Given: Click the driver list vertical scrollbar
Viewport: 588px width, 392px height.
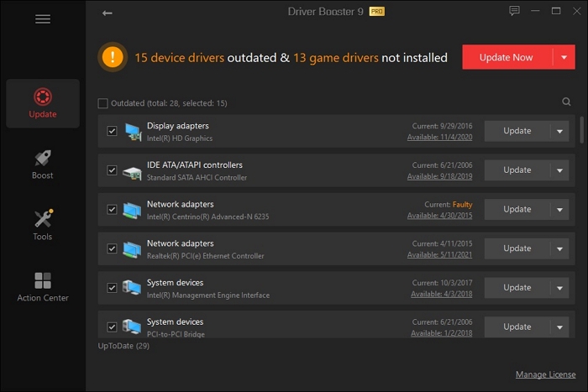Looking at the screenshot, I should pos(581,129).
